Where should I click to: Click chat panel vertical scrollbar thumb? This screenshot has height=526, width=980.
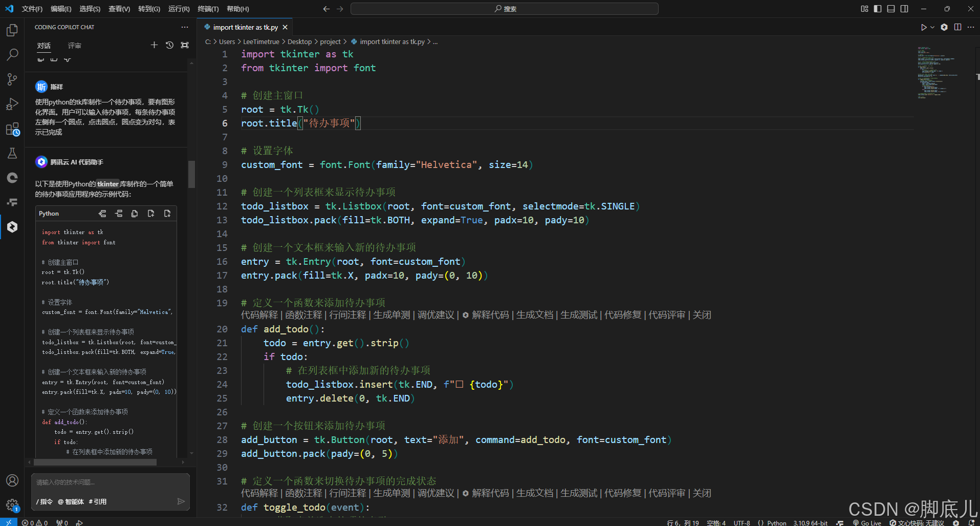(191, 174)
